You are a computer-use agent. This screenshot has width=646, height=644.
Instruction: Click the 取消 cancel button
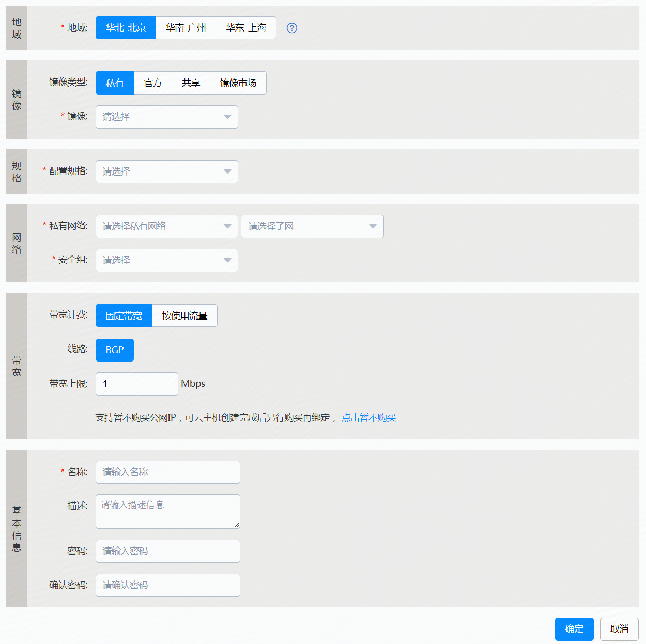coord(619,630)
